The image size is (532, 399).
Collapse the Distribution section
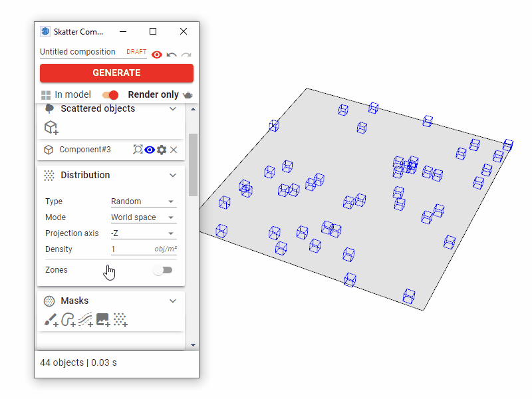173,176
